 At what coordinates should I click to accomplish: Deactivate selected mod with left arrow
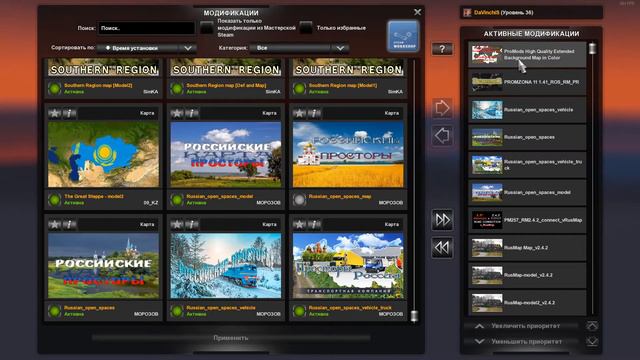[x=442, y=136]
